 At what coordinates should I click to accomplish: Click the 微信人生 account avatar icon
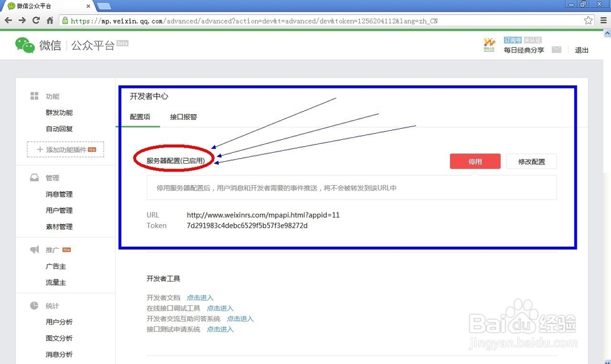pyautogui.click(x=488, y=45)
